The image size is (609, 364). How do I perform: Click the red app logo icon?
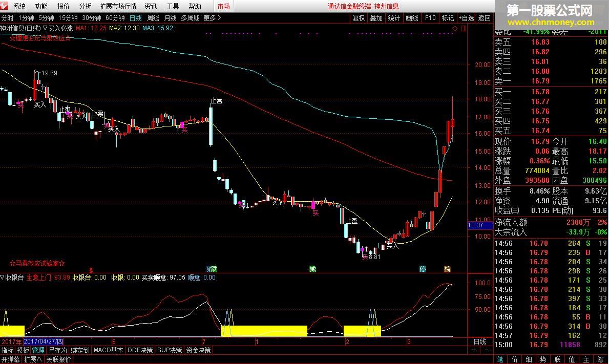click(5, 6)
